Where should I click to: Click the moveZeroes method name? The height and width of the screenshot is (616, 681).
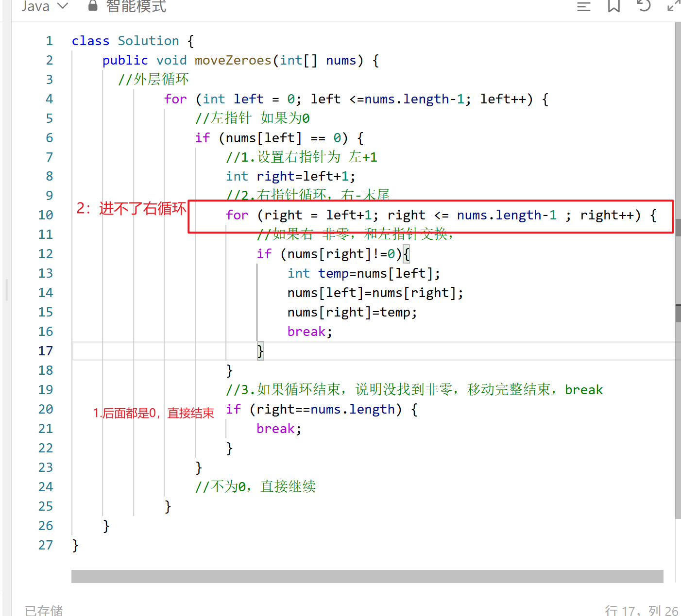pos(233,60)
